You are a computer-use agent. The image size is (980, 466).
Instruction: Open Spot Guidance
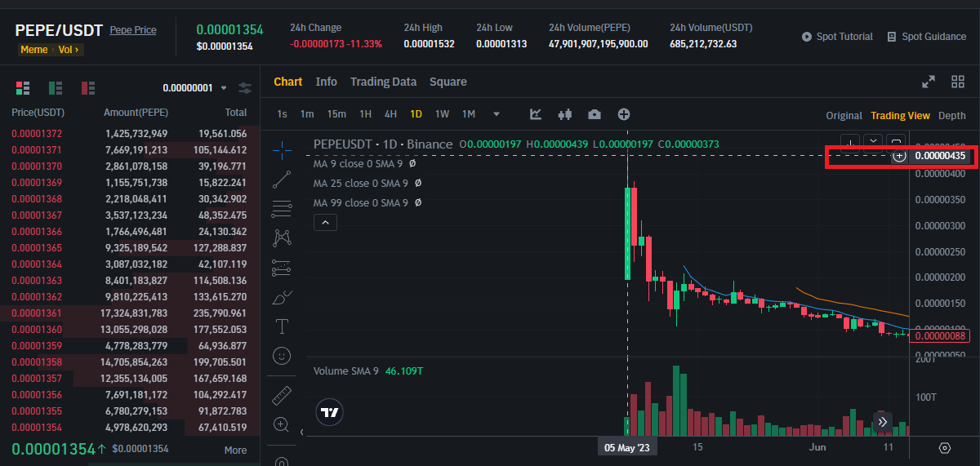tap(927, 37)
